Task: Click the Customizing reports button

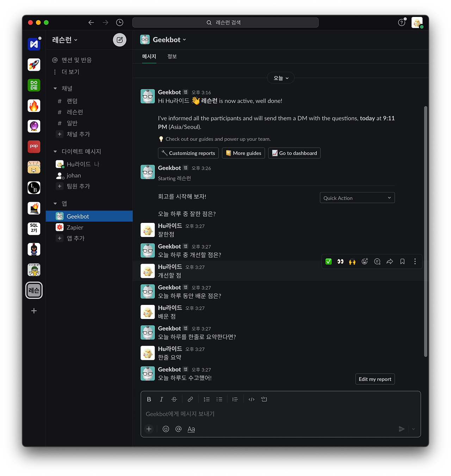Action: point(189,153)
